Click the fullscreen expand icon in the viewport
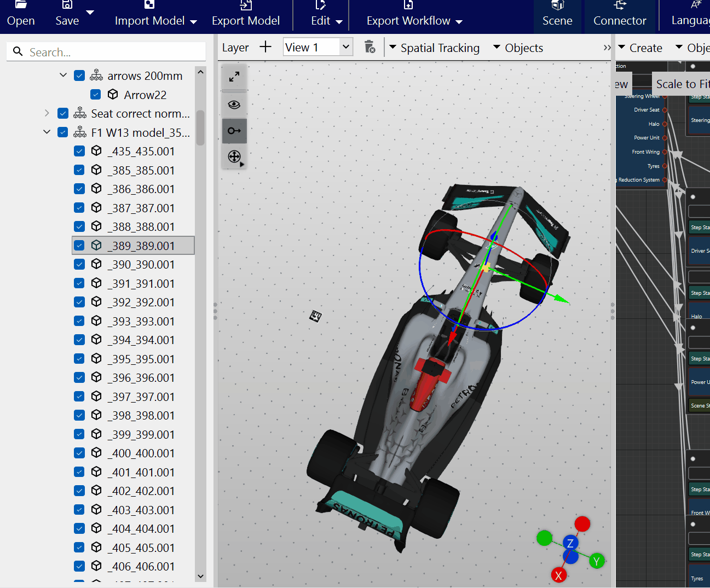Viewport: 710px width, 588px height. 234,77
